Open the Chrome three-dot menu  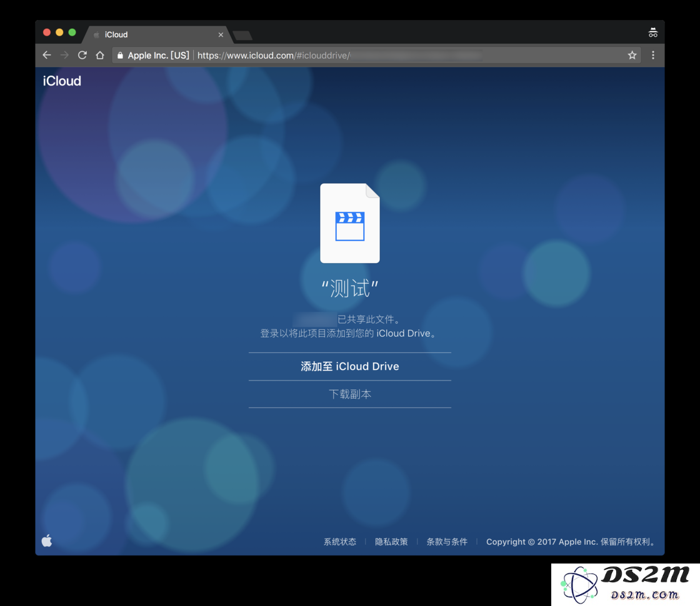(x=653, y=56)
